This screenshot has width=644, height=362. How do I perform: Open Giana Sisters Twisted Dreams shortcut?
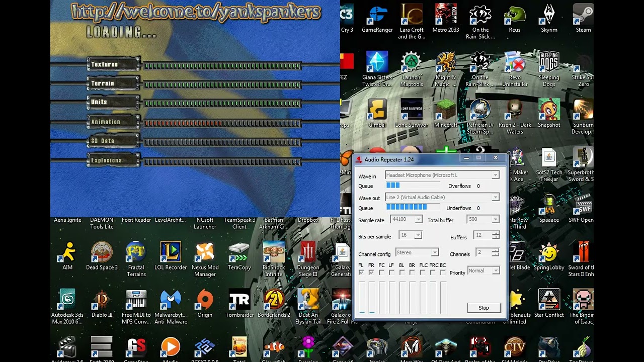pos(377,69)
